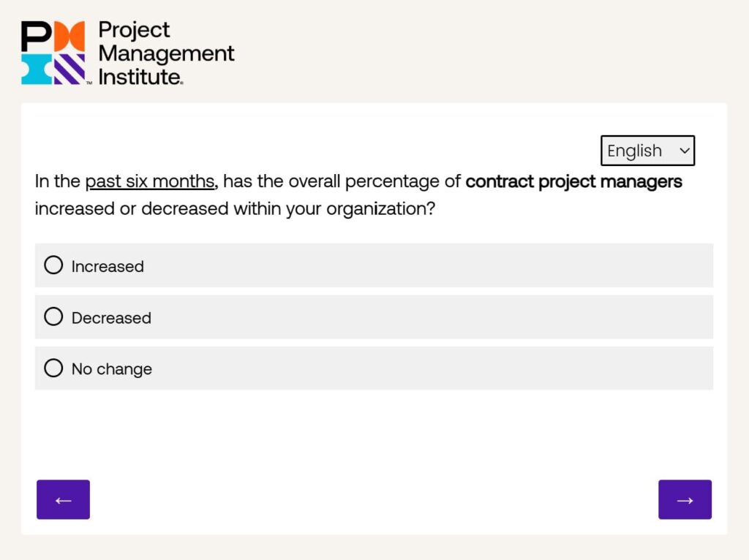Viewport: 749px width, 560px height.
Task: Click the bold contract project managers text
Action: [x=573, y=181]
